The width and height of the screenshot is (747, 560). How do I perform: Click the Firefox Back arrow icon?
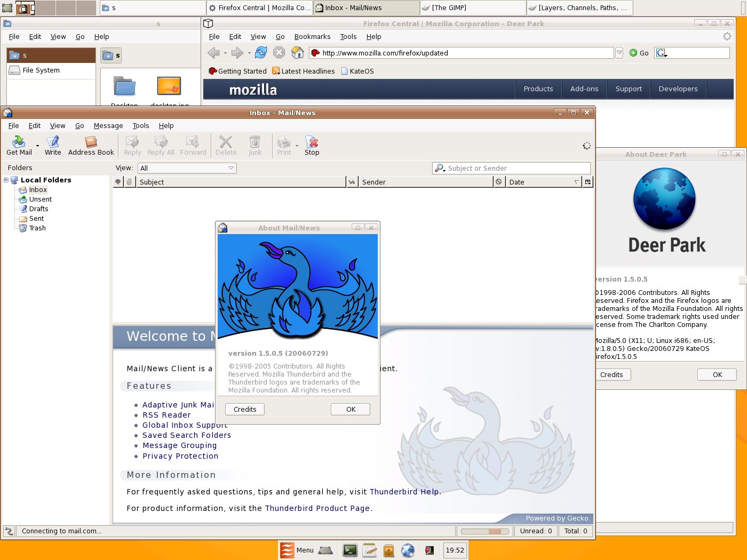click(x=213, y=53)
